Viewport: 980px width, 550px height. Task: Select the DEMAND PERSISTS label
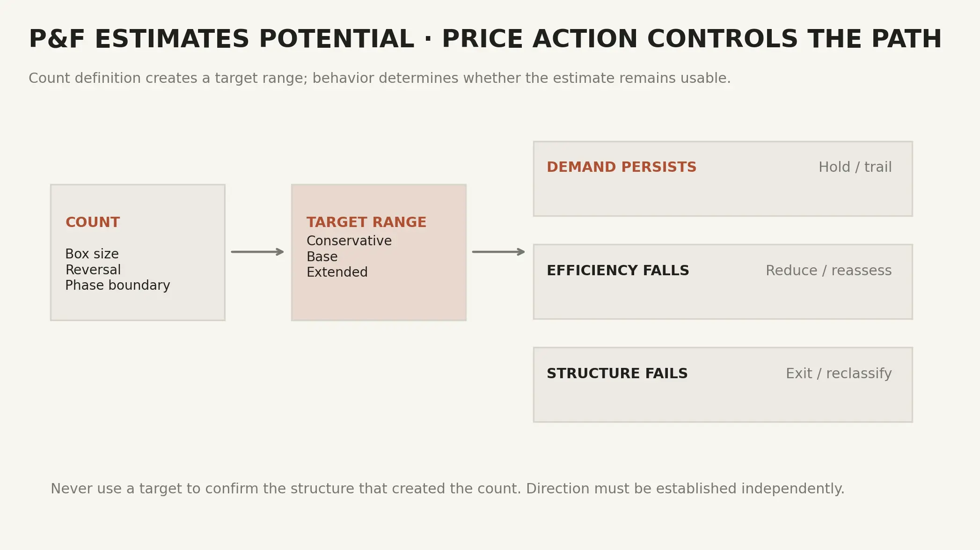coord(622,167)
